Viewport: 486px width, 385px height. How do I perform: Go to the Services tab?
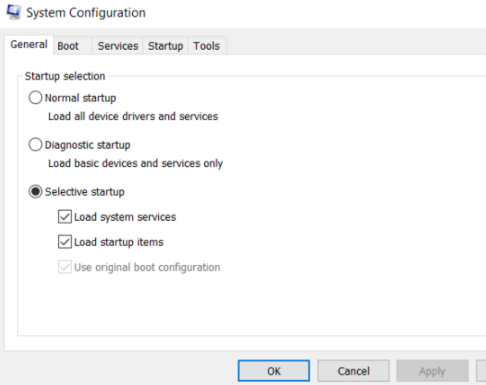[x=118, y=46]
